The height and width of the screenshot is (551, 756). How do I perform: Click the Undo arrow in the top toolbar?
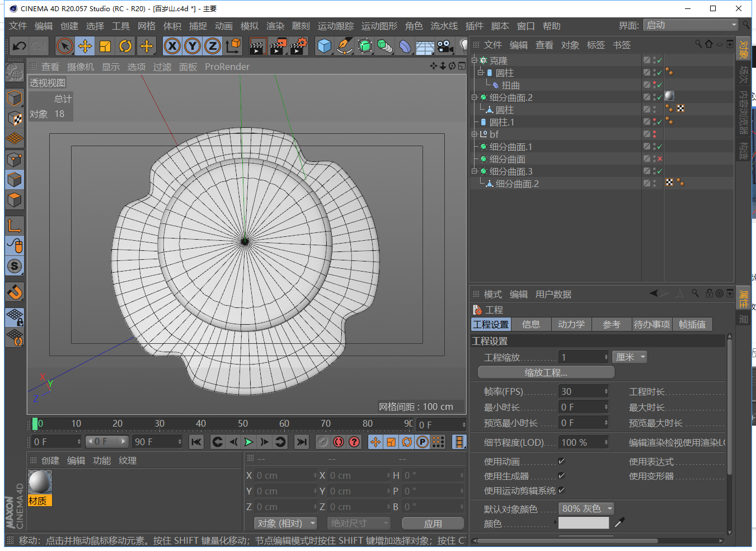pyautogui.click(x=19, y=46)
